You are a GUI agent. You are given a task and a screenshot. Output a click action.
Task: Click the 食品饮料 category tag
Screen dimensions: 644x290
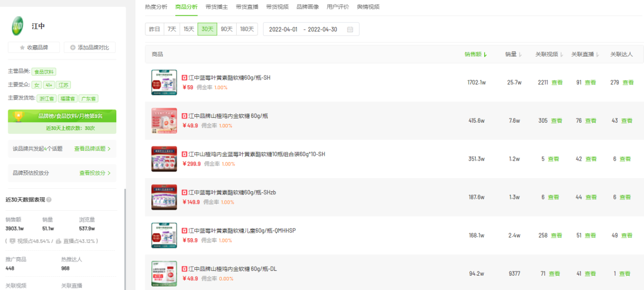(x=44, y=72)
